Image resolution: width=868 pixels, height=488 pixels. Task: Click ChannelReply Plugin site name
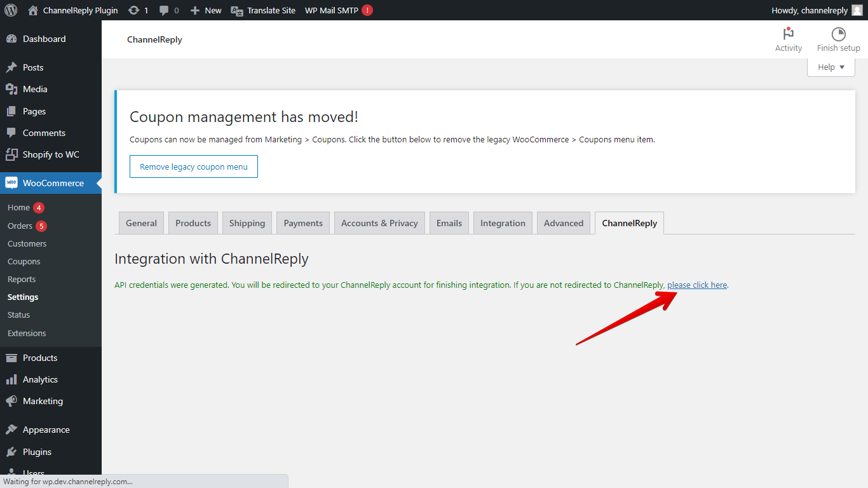(x=81, y=10)
